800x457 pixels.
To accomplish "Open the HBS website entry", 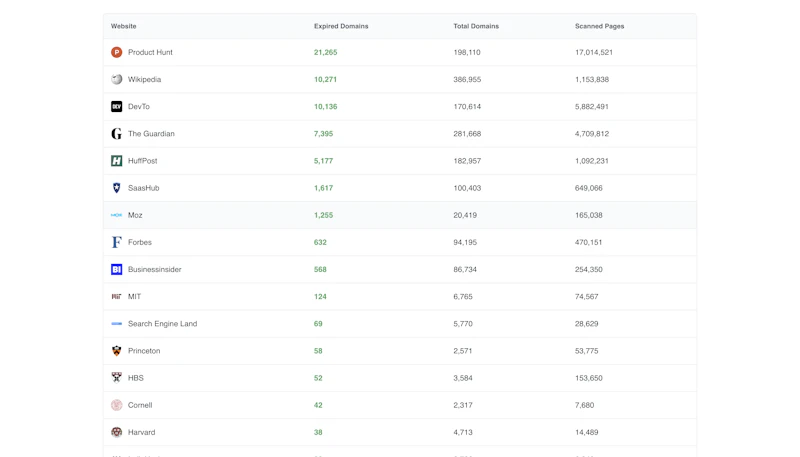I will (136, 377).
